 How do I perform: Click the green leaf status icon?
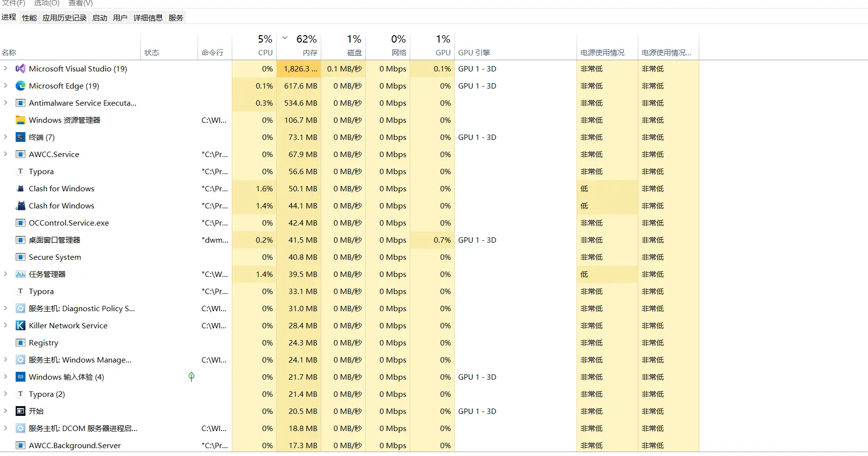tap(191, 377)
